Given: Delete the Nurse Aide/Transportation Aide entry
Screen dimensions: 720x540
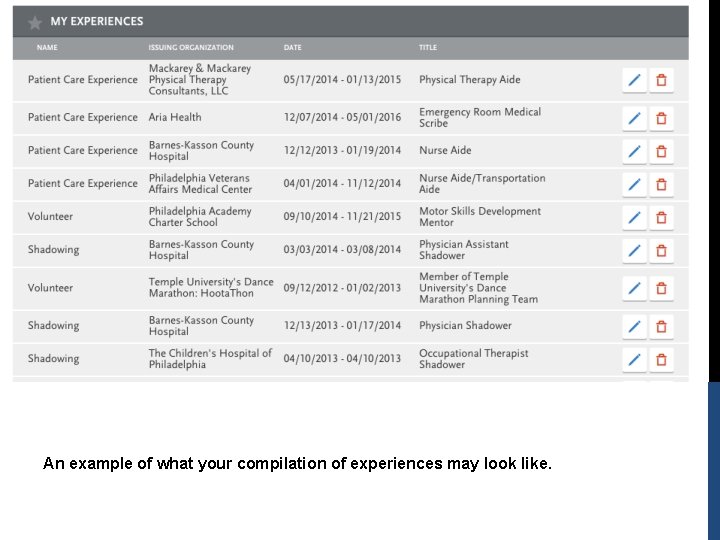Looking at the screenshot, I should click(661, 185).
